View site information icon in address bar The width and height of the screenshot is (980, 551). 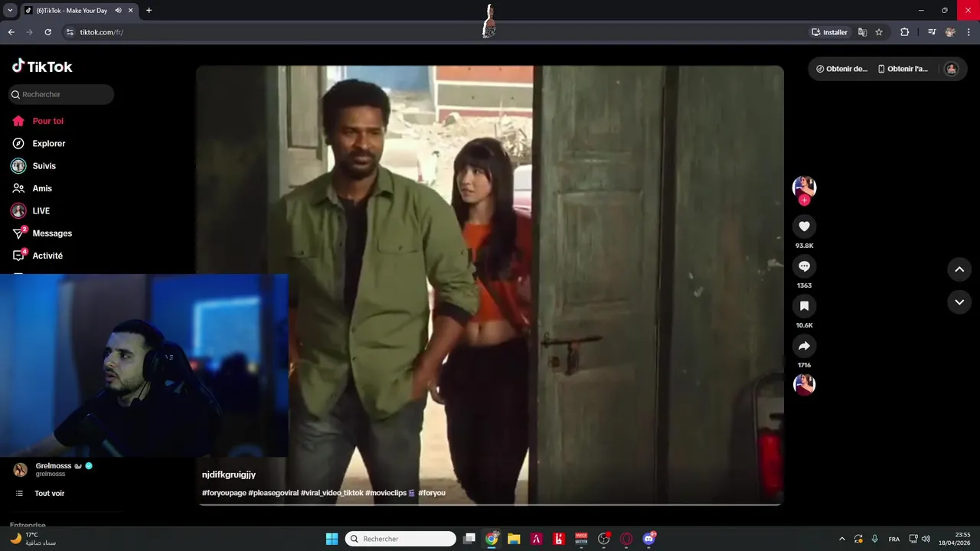(x=70, y=32)
